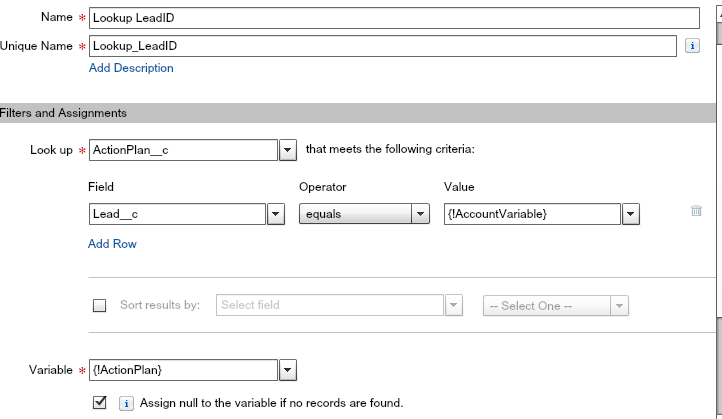Viewport: 722px width, 419px height.
Task: Open the Variable ActionPlan dropdown arrow
Action: click(287, 370)
